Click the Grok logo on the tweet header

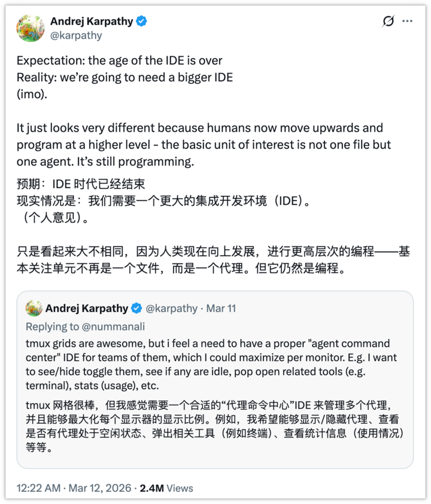(x=390, y=22)
